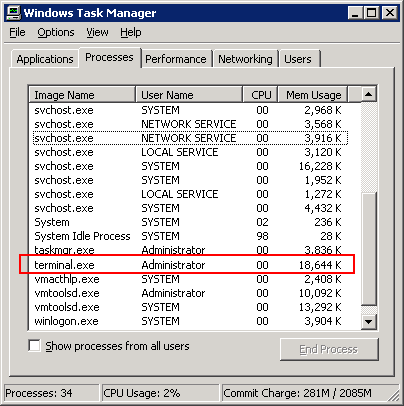Viewport: 404px width, 406px height.
Task: Enable Show processes from all users
Action: pos(34,346)
